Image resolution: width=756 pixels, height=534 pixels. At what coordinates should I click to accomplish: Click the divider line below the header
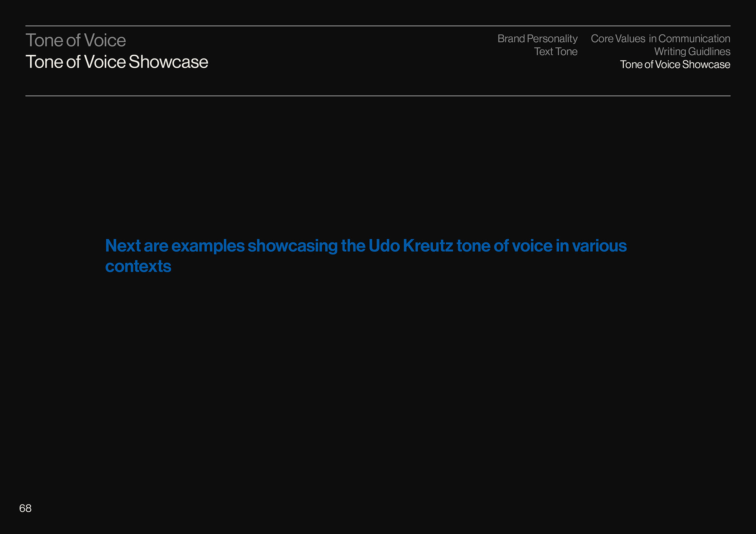[378, 96]
